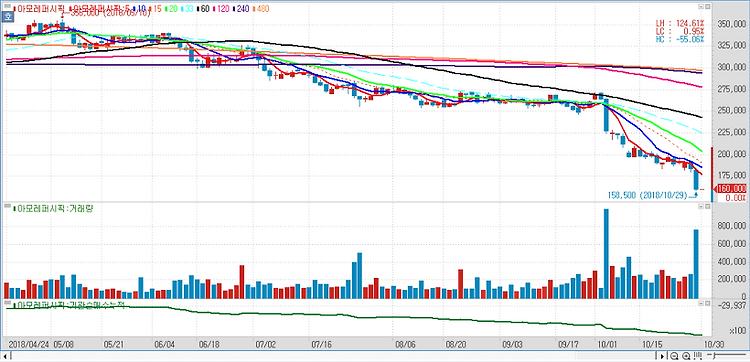750x362 pixels.
Task: Click the horizontal chart scrollbar track
Action: click(333, 356)
